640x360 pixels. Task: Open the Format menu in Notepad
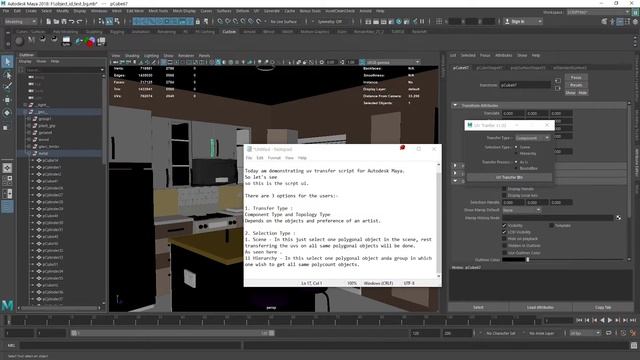(x=274, y=158)
